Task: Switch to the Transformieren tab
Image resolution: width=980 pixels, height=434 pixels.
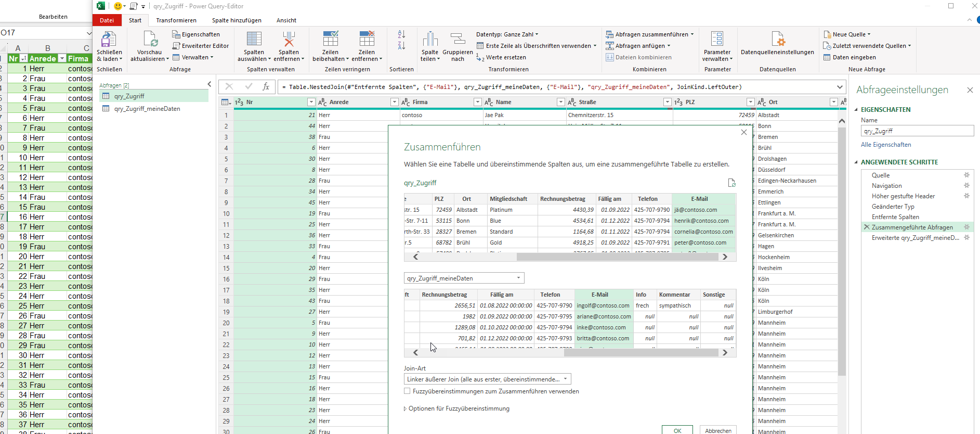Action: point(176,20)
